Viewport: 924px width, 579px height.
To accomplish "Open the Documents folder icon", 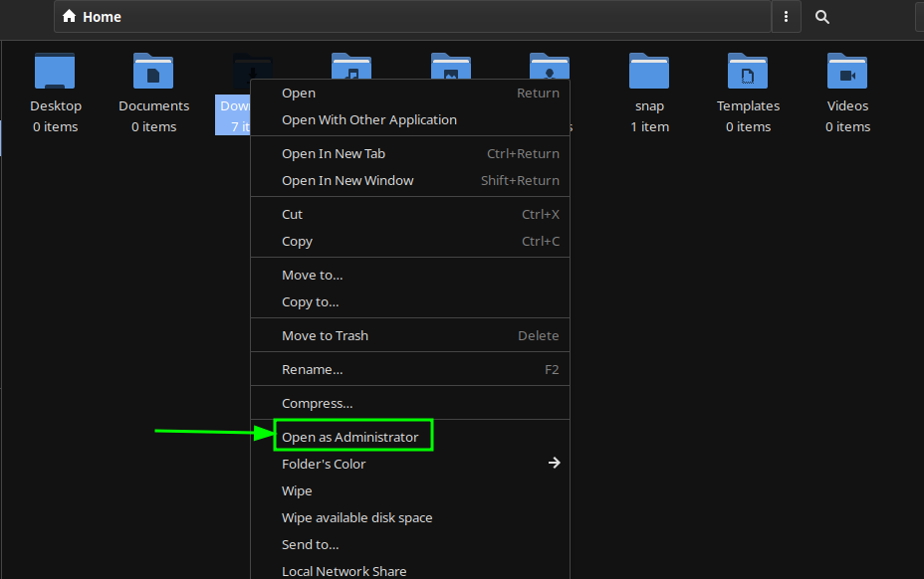I will 152,71.
